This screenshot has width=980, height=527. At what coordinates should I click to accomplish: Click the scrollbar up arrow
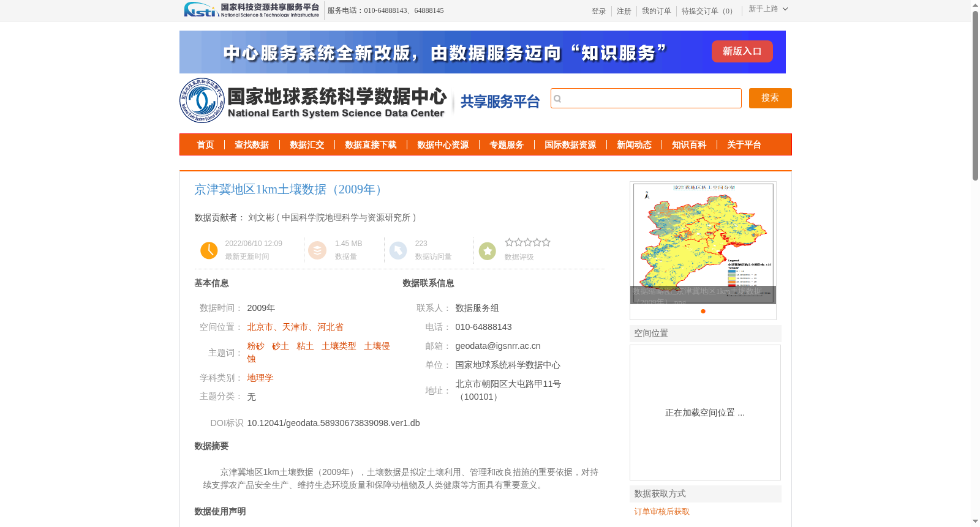(x=975, y=5)
